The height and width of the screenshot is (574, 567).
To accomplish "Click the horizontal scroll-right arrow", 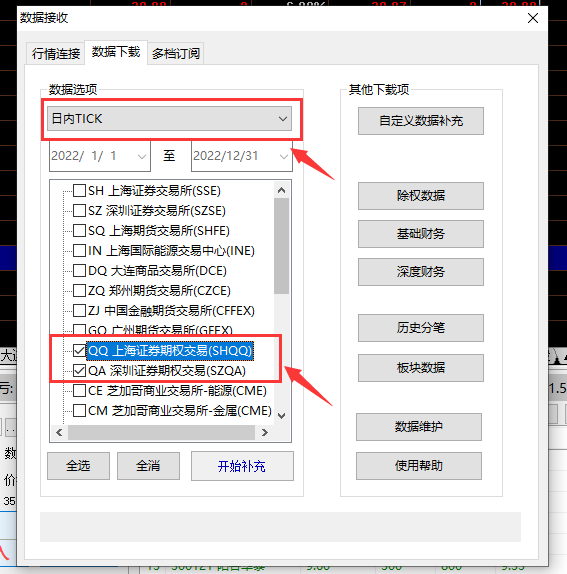I will 265,433.
